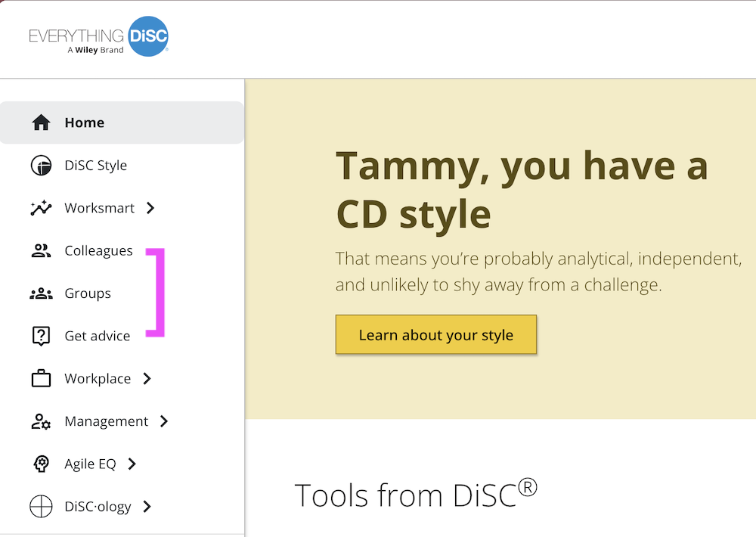This screenshot has height=537, width=756.
Task: Expand the Workplace chevron arrow
Action: click(147, 379)
